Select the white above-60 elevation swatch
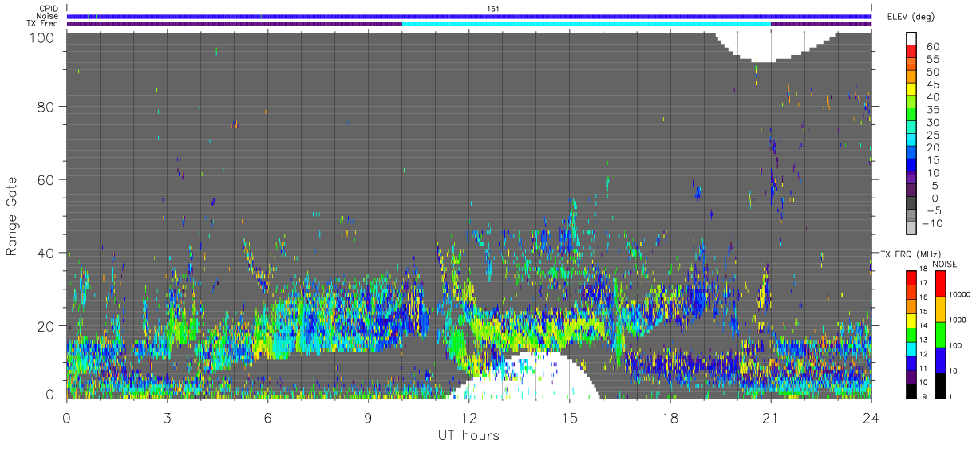Screen dimensions: 980x452 911,38
